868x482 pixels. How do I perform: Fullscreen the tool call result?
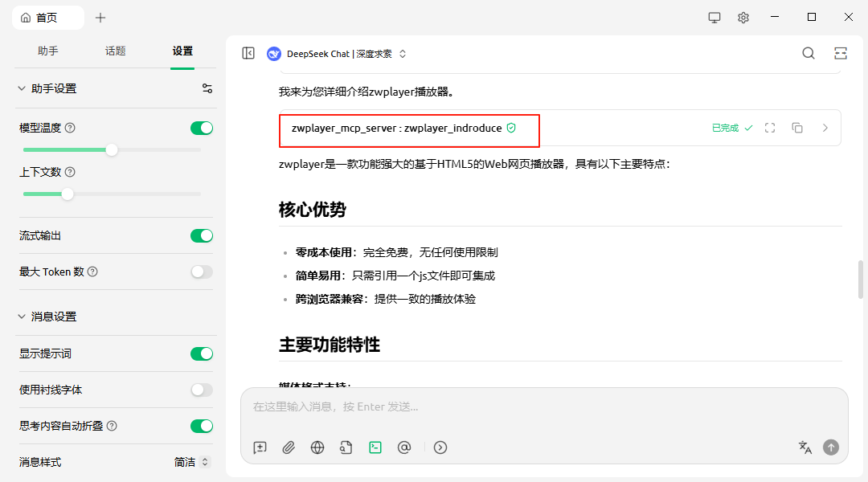coord(769,128)
